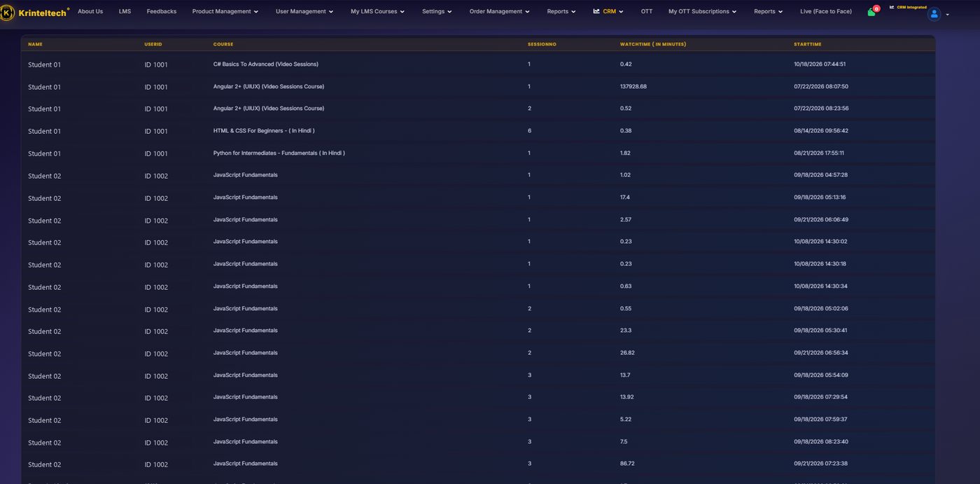
Task: Open Live (Face to Face)
Action: click(826, 12)
